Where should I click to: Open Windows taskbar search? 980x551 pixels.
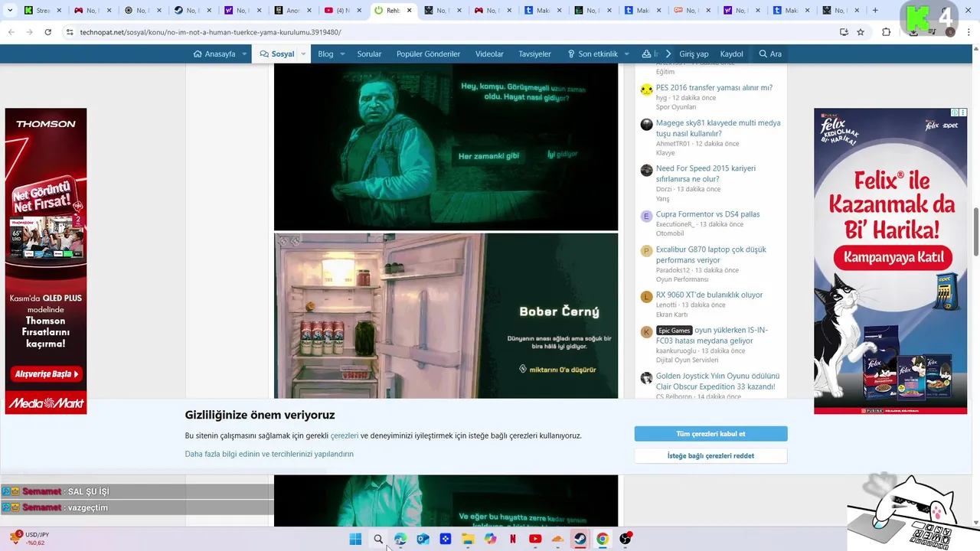(x=378, y=539)
